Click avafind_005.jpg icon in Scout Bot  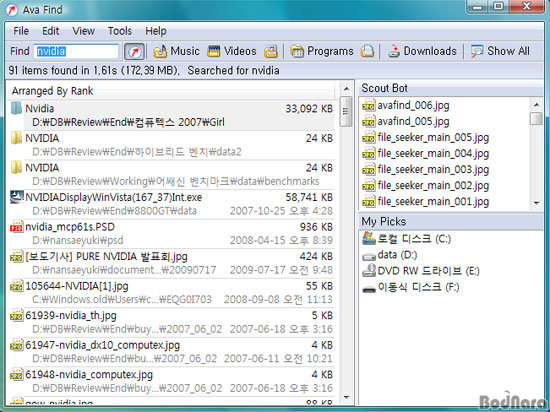click(369, 121)
